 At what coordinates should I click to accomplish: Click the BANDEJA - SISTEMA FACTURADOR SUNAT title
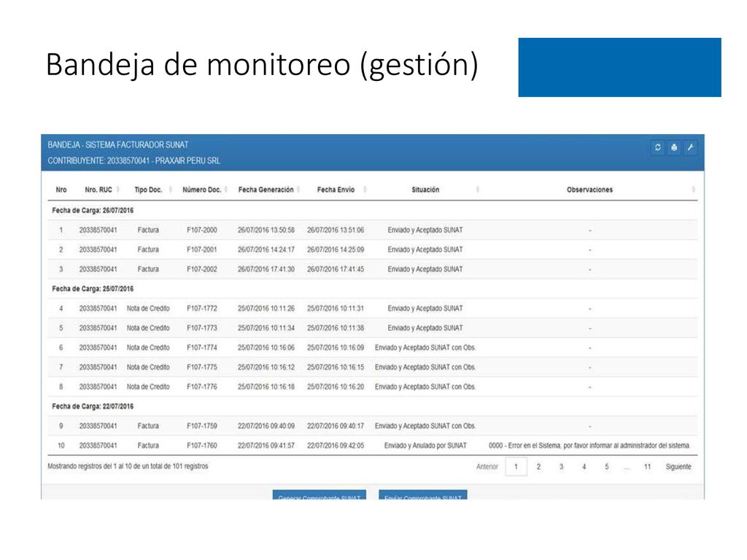[x=117, y=145]
